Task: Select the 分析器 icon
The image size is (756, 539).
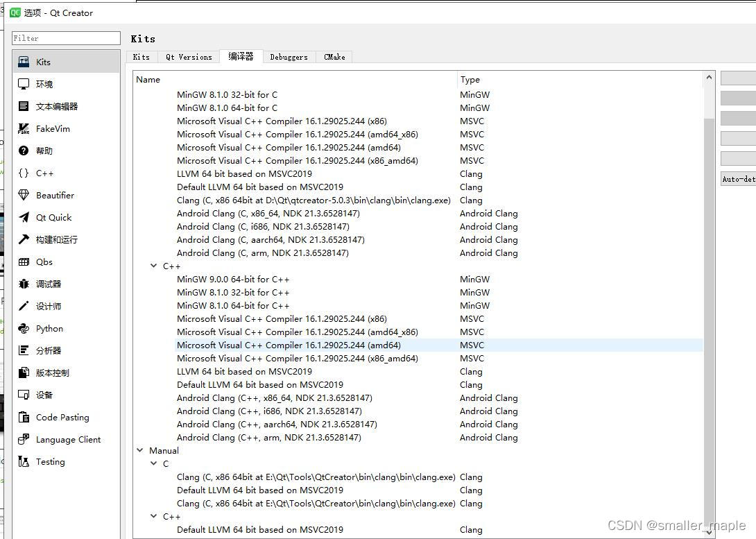Action: point(24,350)
